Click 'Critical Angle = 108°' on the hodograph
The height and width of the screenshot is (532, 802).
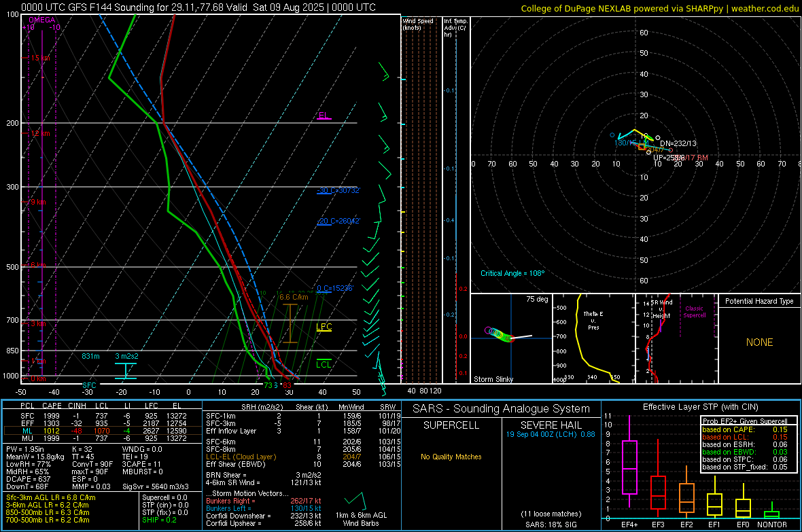[512, 273]
